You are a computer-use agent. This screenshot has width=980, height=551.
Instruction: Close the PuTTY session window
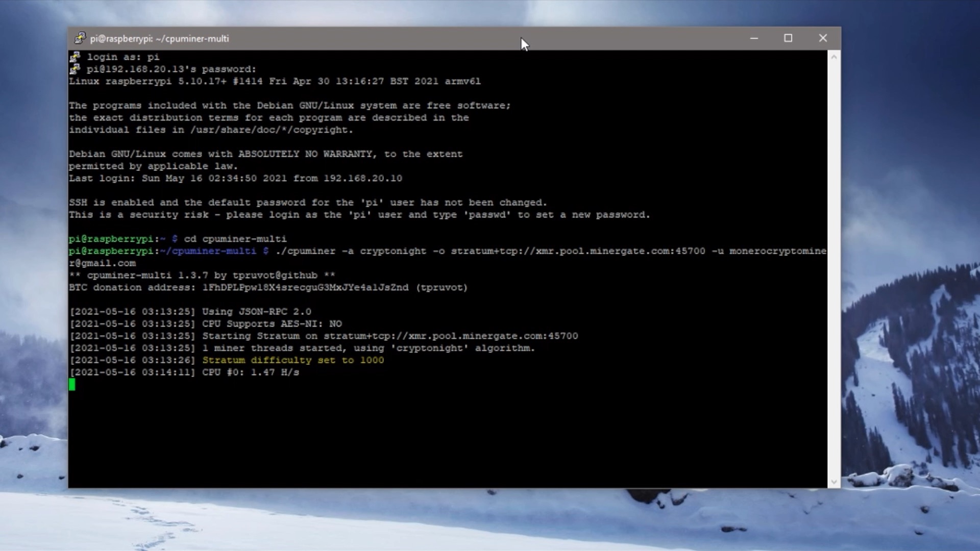(x=823, y=38)
